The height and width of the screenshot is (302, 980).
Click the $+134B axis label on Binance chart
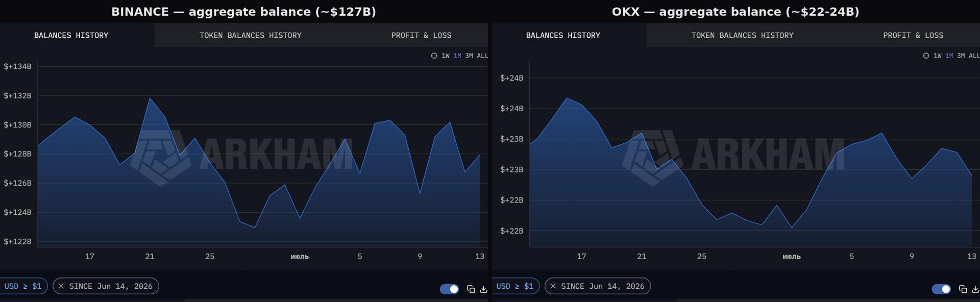click(x=17, y=66)
